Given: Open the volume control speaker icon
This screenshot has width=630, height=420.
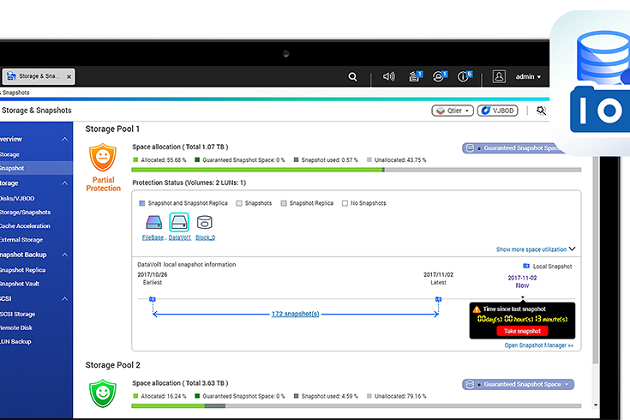Looking at the screenshot, I should tap(389, 76).
